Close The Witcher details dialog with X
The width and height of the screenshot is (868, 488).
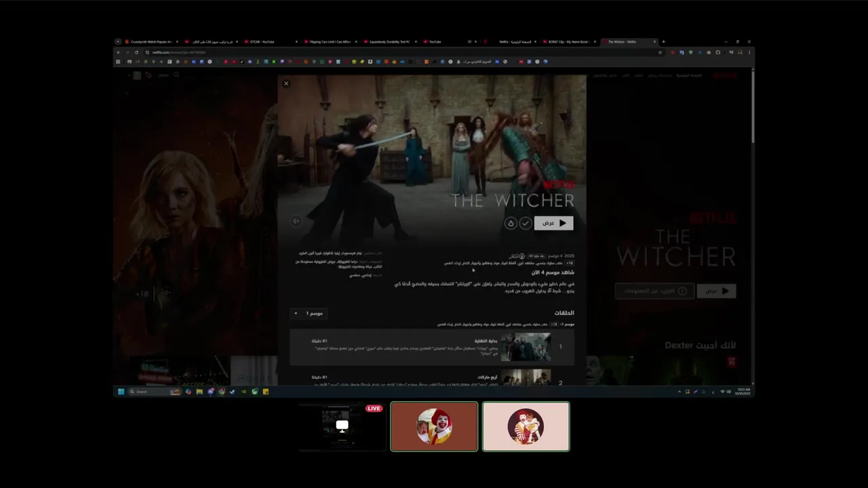[286, 83]
